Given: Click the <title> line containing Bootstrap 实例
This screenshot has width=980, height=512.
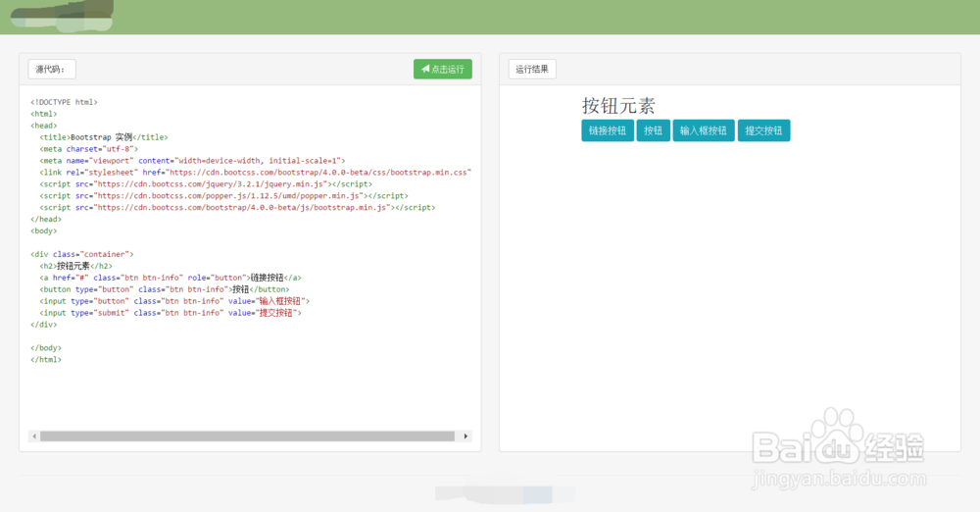Looking at the screenshot, I should click(x=104, y=137).
